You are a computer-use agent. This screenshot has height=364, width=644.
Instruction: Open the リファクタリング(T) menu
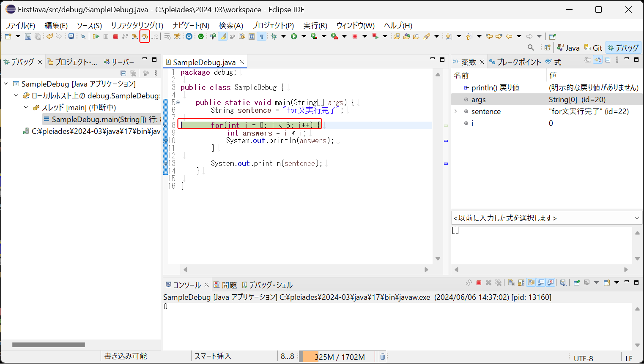pos(137,25)
